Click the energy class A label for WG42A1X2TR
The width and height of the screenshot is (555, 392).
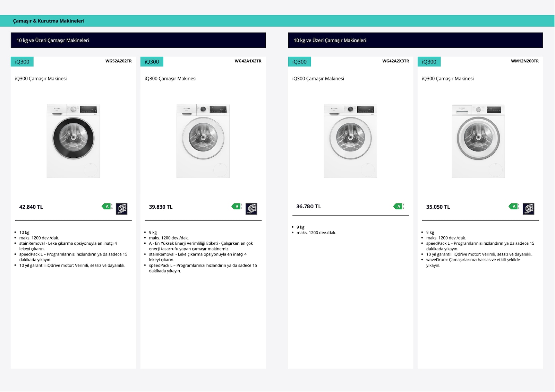point(237,207)
